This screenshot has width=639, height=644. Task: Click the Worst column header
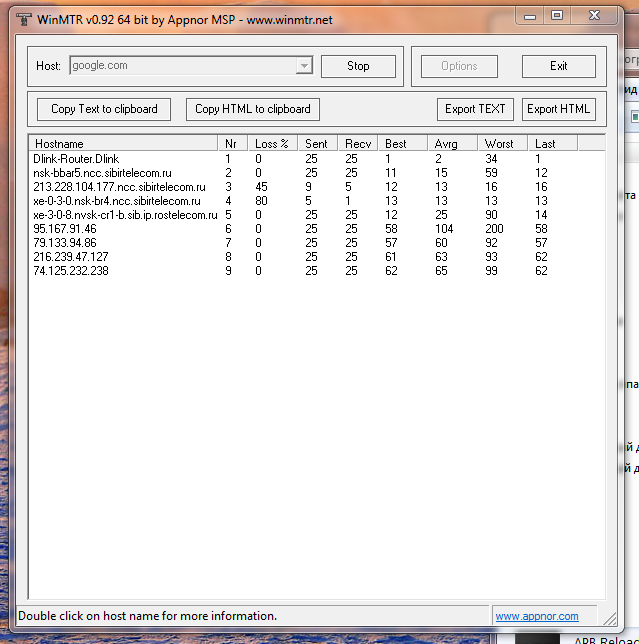click(x=499, y=144)
